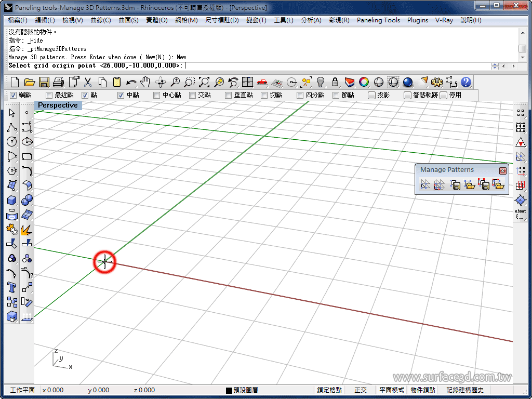Click the 預設圖層 black layer swatch
532x399 pixels.
click(x=229, y=391)
